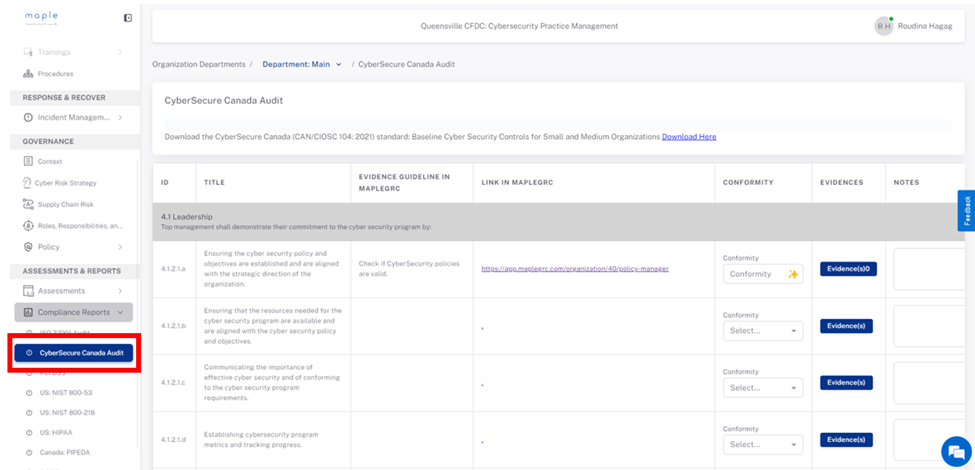The height and width of the screenshot is (470, 975).
Task: Click Evidence(s) button for row 4.1.2.1.d
Action: point(846,440)
